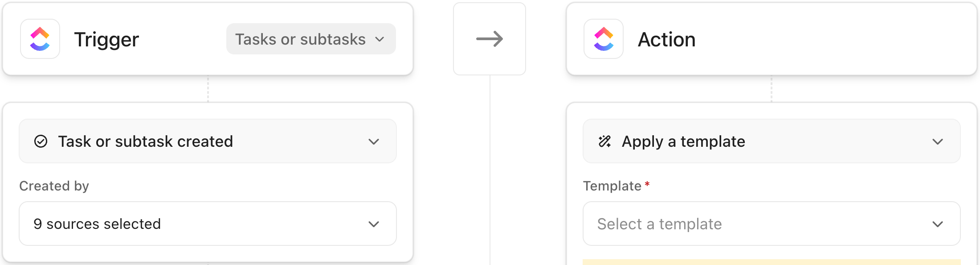The width and height of the screenshot is (980, 265).
Task: Click the checkmark icon next to Task or subtask created
Action: (x=41, y=141)
